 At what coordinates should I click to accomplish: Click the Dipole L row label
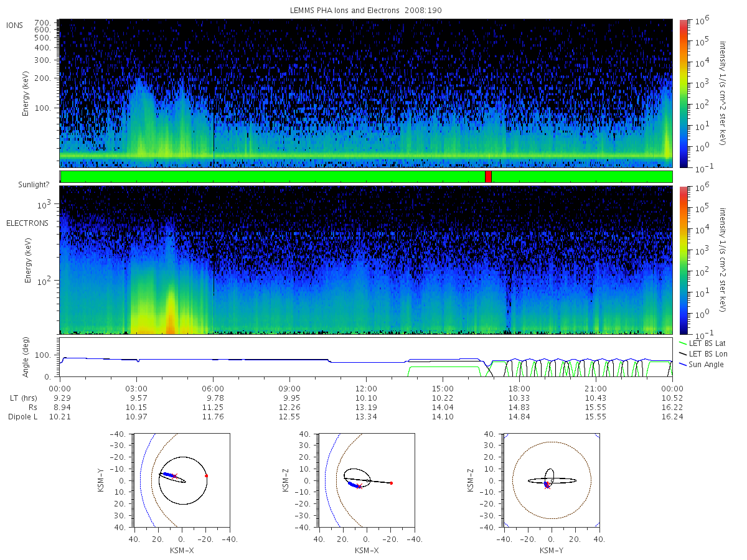click(22, 417)
